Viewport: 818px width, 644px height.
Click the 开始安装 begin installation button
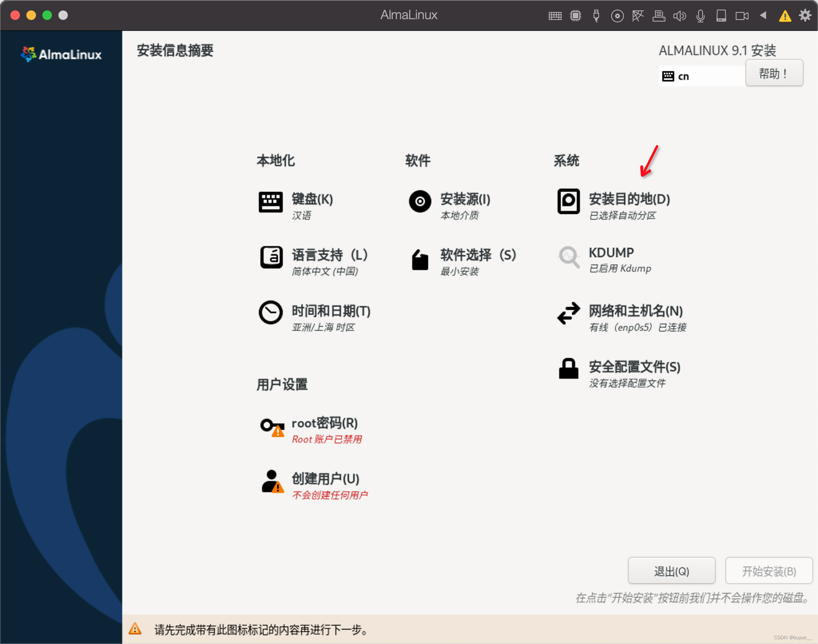pos(768,570)
